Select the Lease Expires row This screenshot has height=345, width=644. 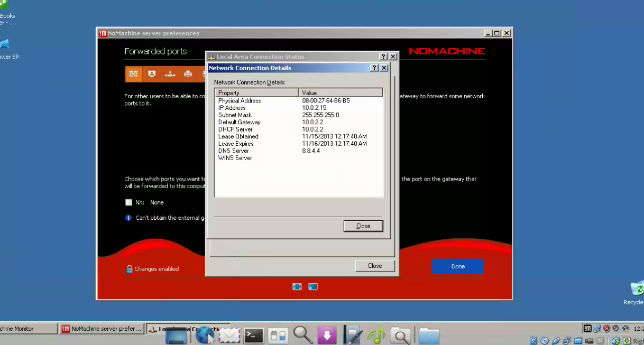(x=299, y=143)
